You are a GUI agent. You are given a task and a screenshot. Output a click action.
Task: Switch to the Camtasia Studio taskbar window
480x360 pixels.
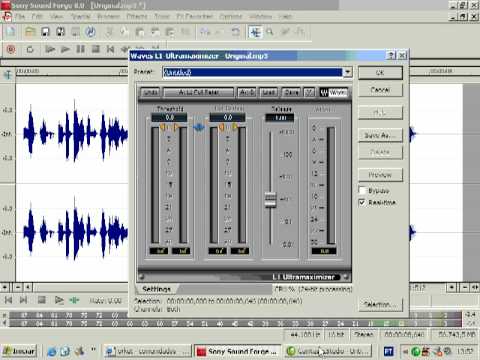[329, 351]
